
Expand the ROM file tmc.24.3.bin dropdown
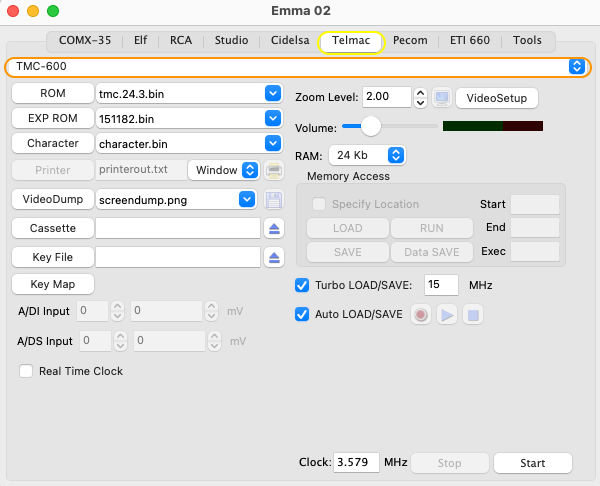click(273, 93)
